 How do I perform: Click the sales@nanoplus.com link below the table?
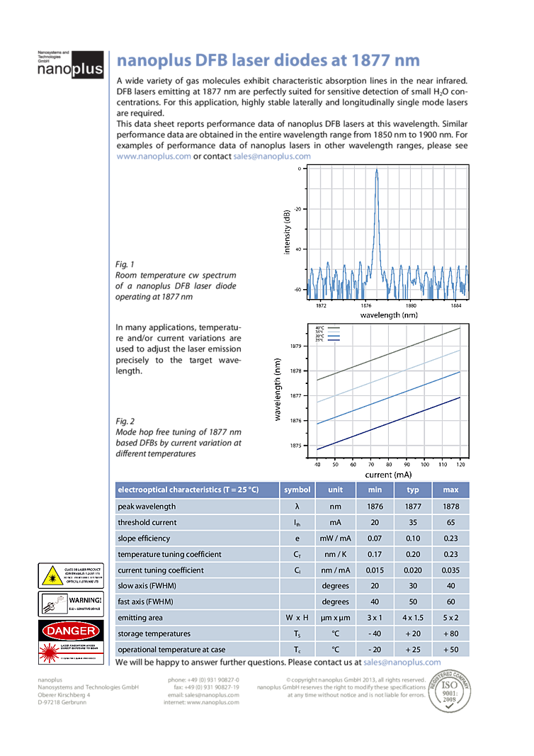(x=402, y=662)
